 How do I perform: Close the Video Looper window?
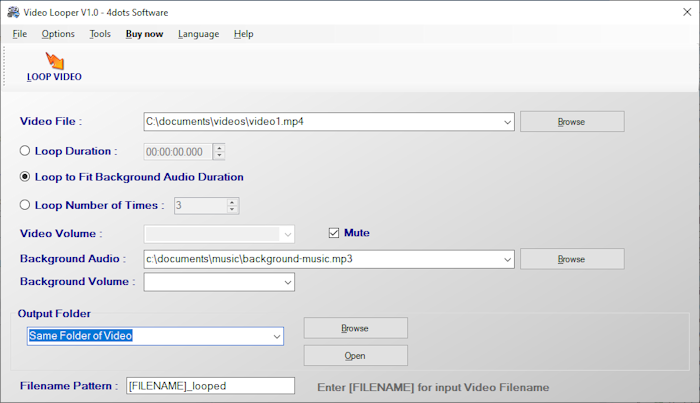(687, 12)
